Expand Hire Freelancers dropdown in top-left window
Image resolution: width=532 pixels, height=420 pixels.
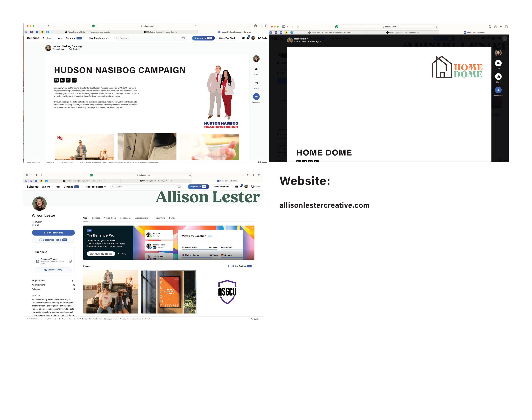[x=99, y=38]
